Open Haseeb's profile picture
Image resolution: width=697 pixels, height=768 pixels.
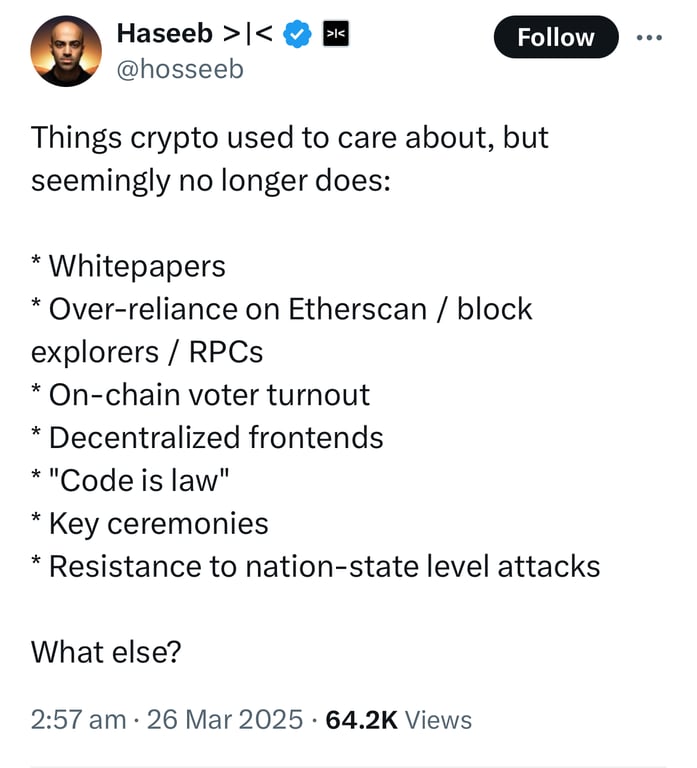(66, 51)
